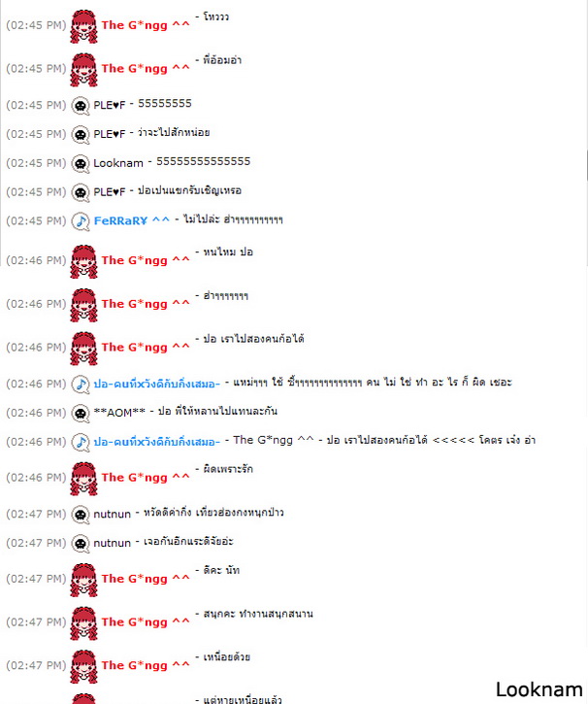Viewport: 588px width, 704px height.
Task: Click PLE♥F's username on the 'ปอเปนแขกรับเชิญเหรอ' message
Action: (109, 192)
